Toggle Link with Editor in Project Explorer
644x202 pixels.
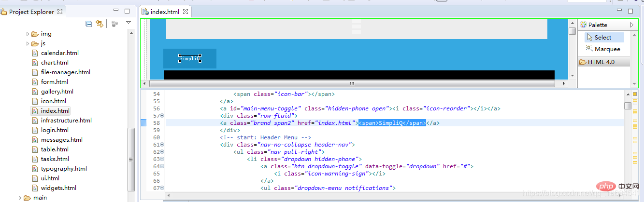tap(100, 23)
